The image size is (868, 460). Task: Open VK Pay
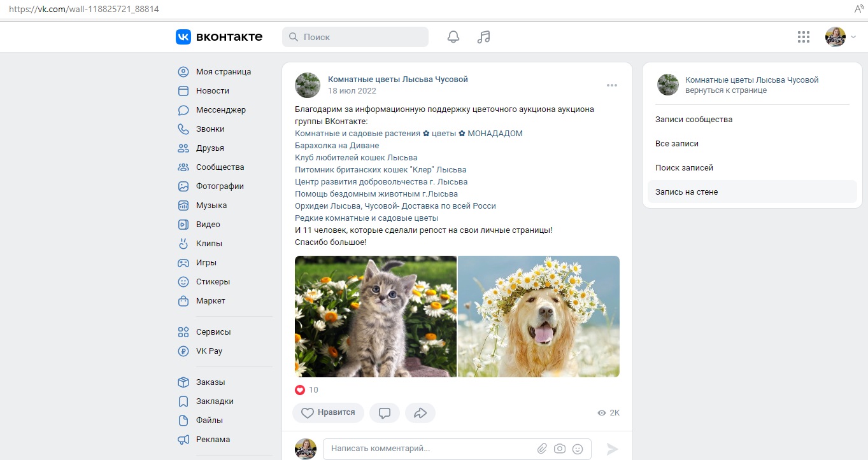pyautogui.click(x=210, y=351)
